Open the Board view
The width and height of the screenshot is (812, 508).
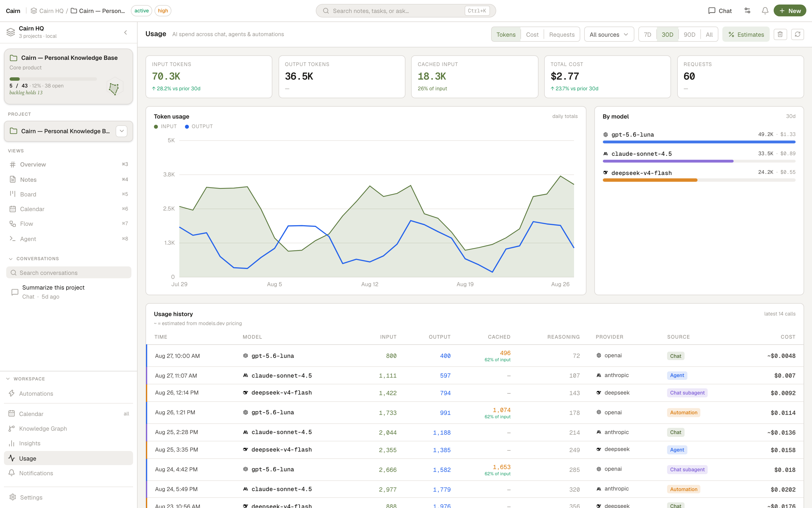tap(69, 194)
